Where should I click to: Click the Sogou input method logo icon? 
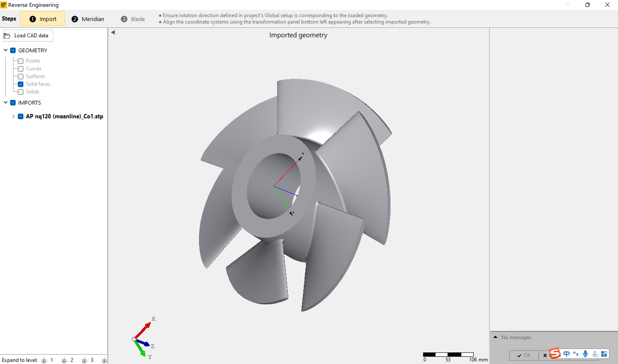[x=555, y=353]
